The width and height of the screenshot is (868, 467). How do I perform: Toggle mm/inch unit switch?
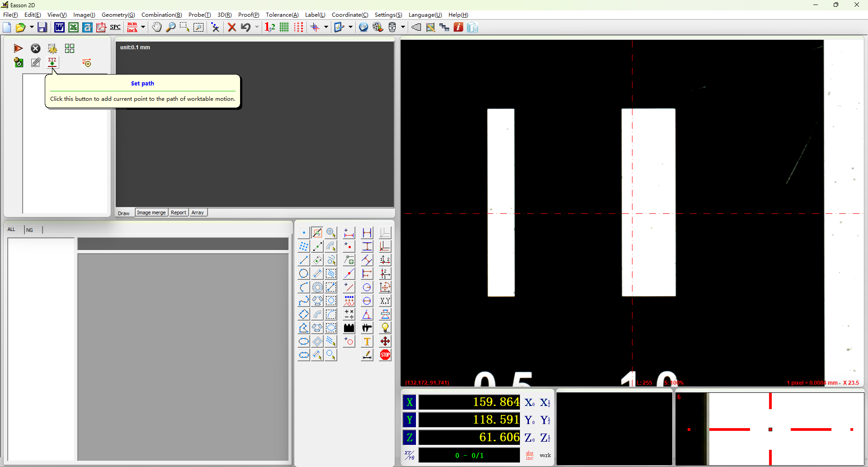tap(132, 28)
